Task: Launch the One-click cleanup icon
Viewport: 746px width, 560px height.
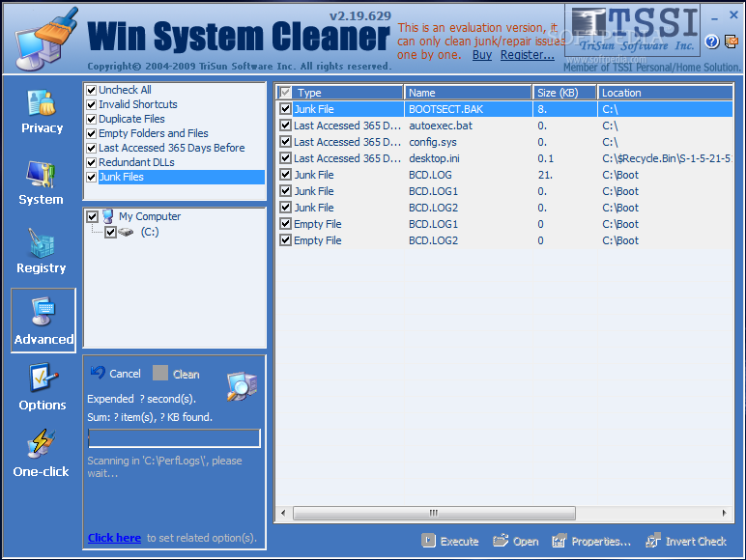Action: pos(41,443)
